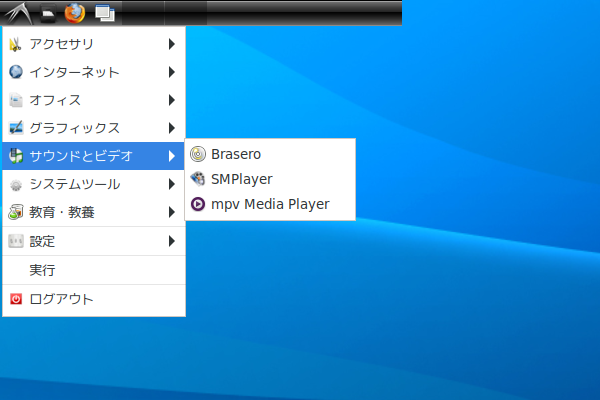Click the Brasero disc icon
This screenshot has width=600, height=400.
[198, 154]
